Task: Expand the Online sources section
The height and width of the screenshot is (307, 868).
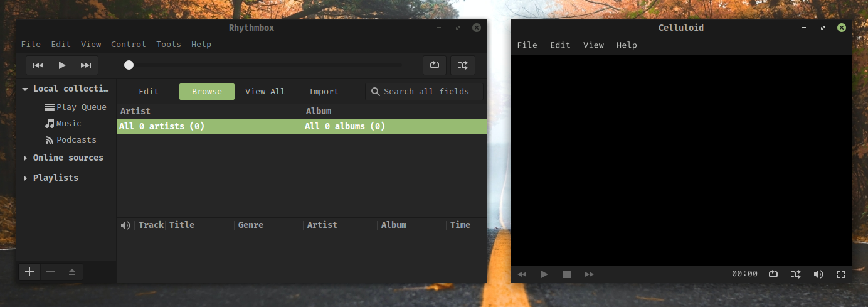Action: pos(25,158)
